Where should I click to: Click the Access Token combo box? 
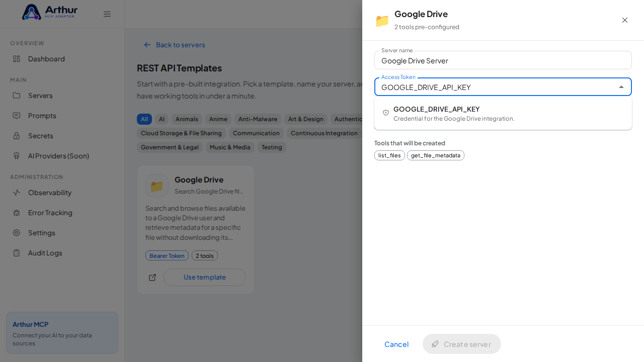pyautogui.click(x=503, y=87)
